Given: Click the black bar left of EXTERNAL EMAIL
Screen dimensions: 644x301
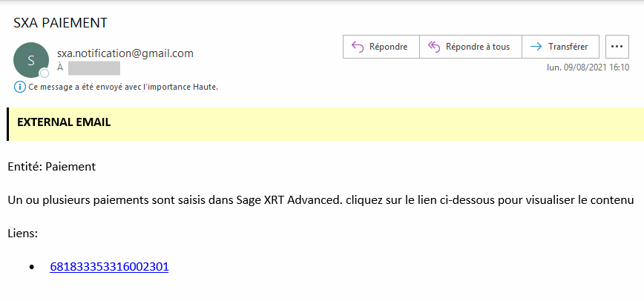Looking at the screenshot, I should click(7, 123).
